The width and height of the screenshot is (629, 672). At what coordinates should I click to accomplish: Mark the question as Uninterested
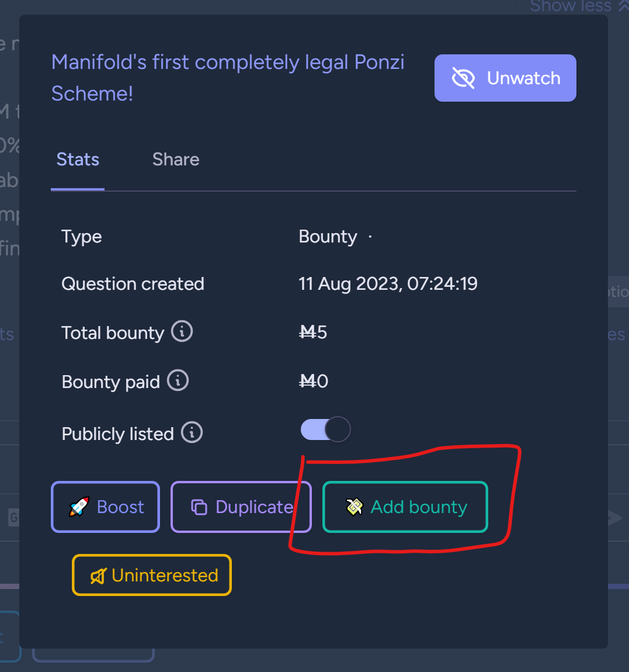(152, 575)
